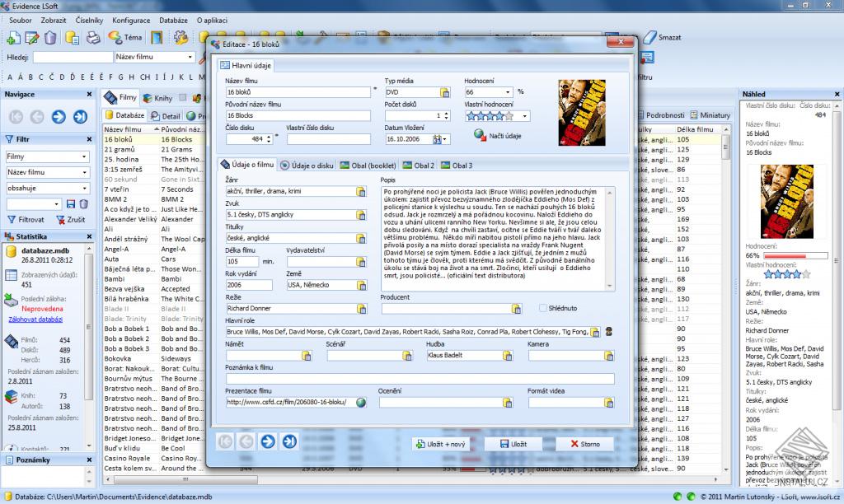This screenshot has height=504, width=844.
Task: Click the printer toolbar icon
Action: point(94,37)
